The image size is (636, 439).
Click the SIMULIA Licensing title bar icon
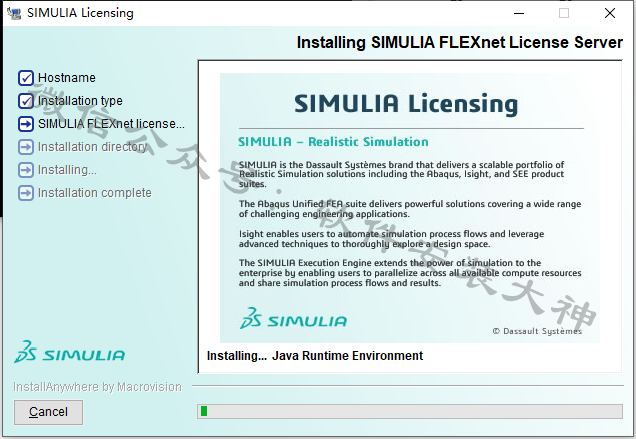[14, 13]
